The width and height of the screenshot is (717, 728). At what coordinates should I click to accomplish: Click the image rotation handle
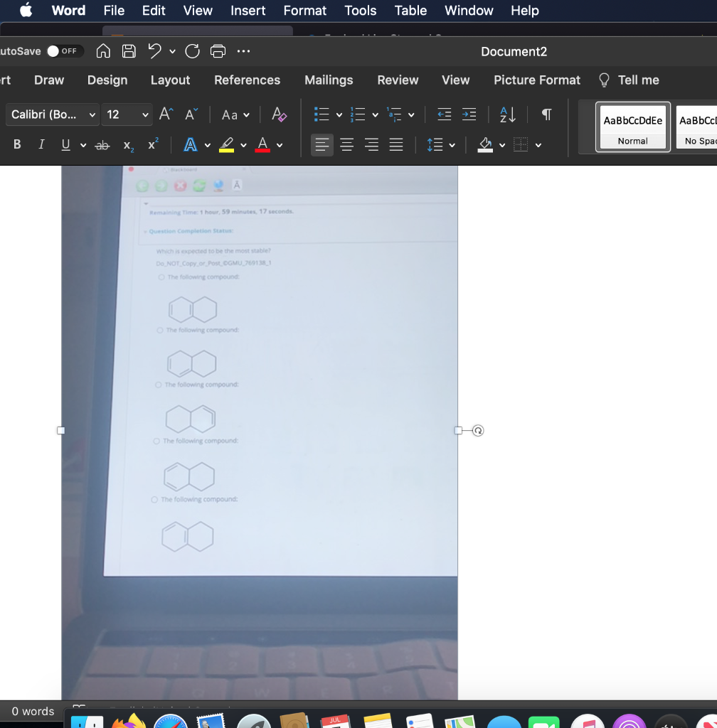pyautogui.click(x=478, y=430)
